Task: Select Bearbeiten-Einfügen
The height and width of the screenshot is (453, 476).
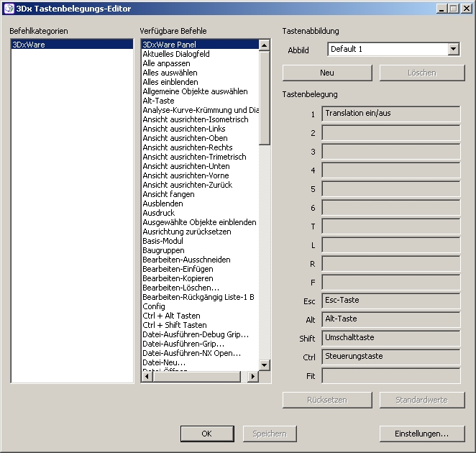Action: pos(200,269)
